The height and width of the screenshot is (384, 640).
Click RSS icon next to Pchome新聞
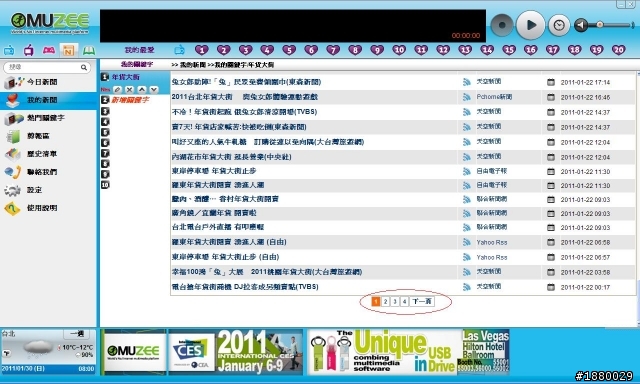[x=467, y=97]
